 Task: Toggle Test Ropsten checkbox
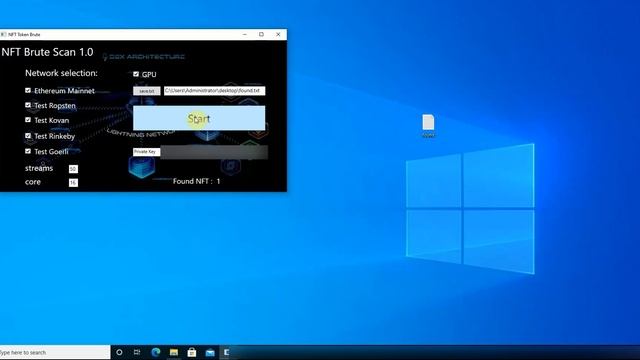click(28, 105)
